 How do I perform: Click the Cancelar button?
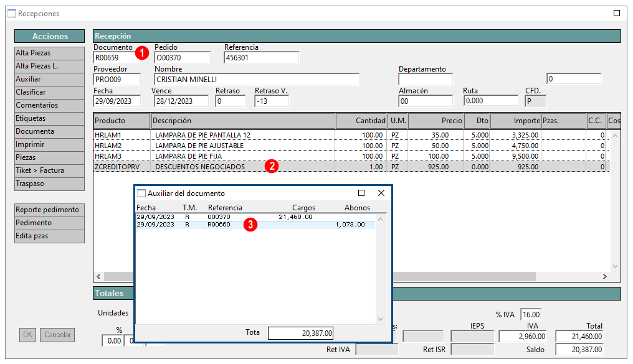click(57, 335)
